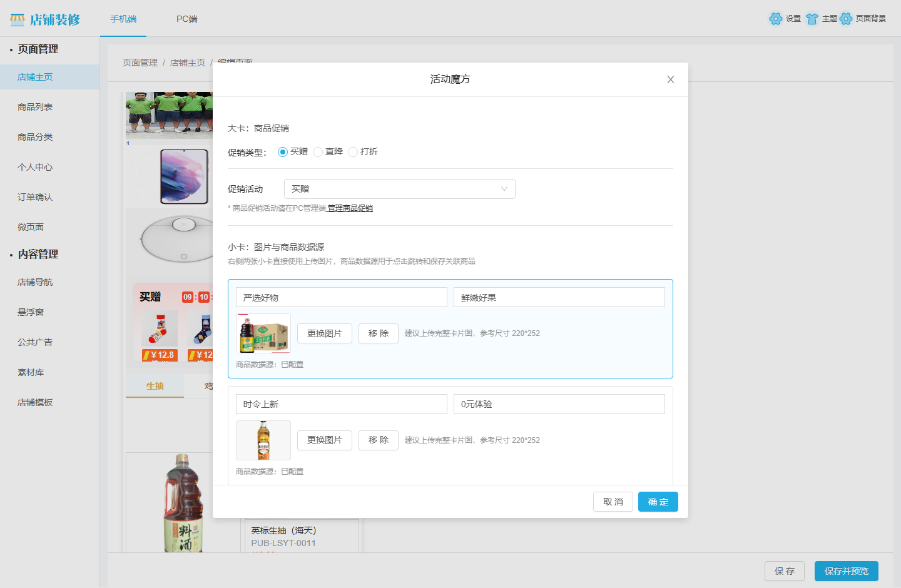Click the 店铺主页 breadcrumb link
This screenshot has width=901, height=588.
(x=188, y=63)
